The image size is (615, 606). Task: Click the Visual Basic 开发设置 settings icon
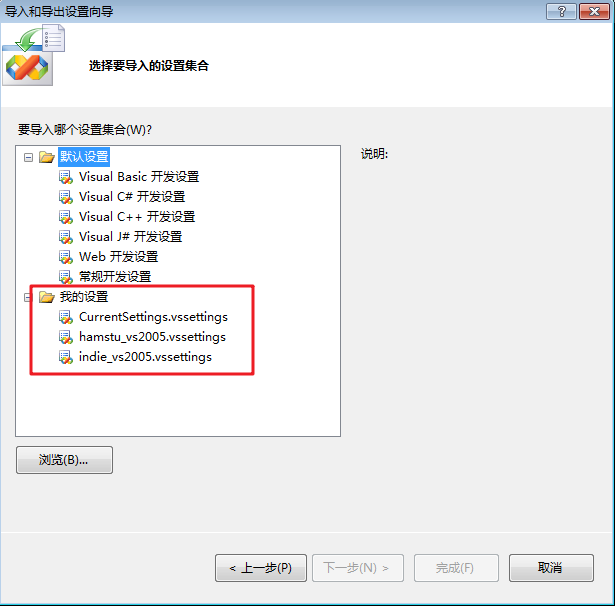click(x=66, y=177)
